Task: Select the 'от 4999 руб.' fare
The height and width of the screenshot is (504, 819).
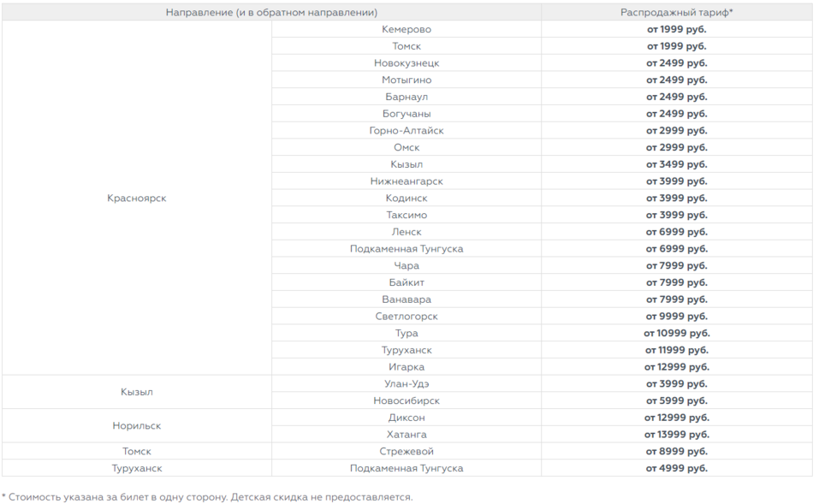Action: click(x=677, y=468)
